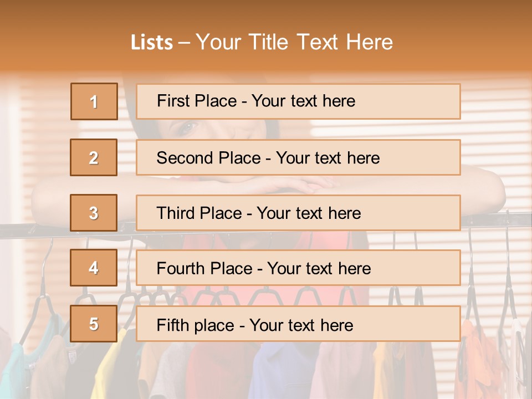Click the Fifth place text box
Image resolution: width=532 pixels, height=399 pixels.
coord(298,324)
